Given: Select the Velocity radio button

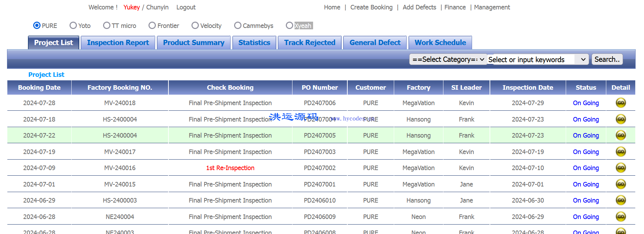Looking at the screenshot, I should click(195, 25).
